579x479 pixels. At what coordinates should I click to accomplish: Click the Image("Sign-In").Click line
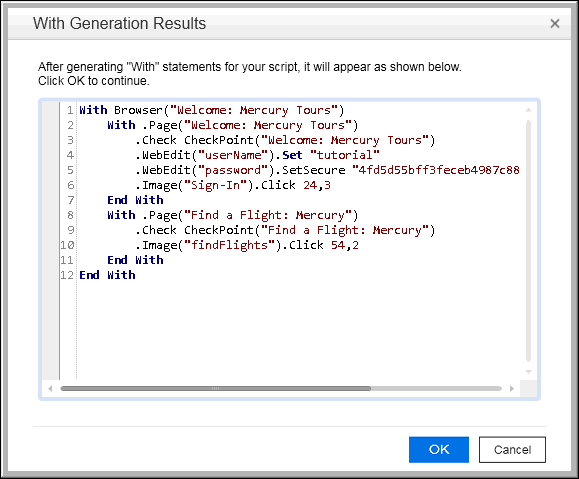pyautogui.click(x=233, y=185)
